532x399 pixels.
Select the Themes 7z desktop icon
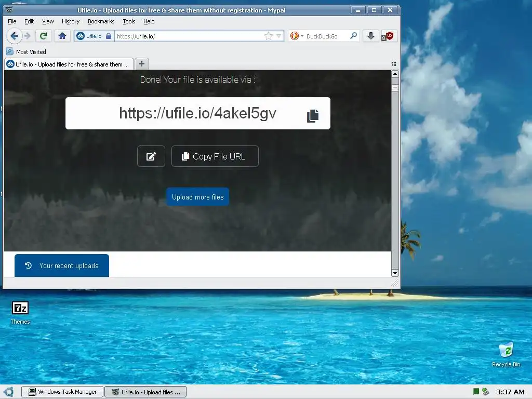tap(20, 312)
